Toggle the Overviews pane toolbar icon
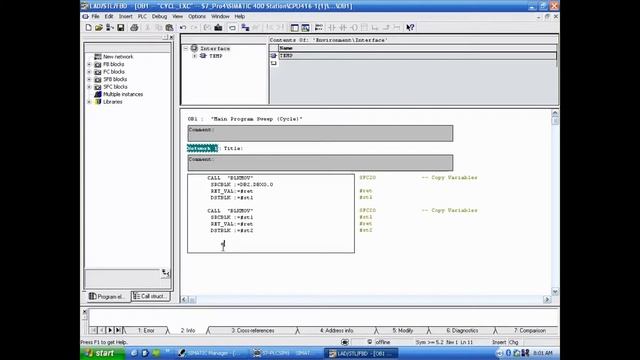 pos(295,27)
